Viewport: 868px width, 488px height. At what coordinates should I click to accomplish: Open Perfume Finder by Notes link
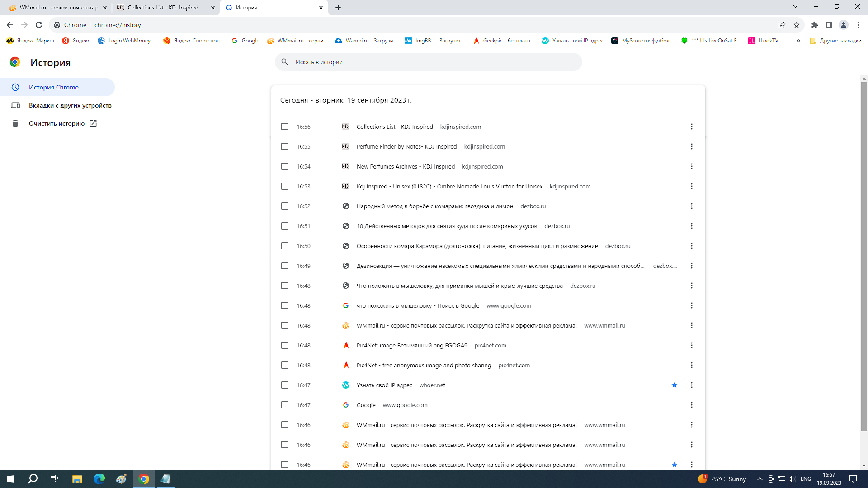pos(406,146)
